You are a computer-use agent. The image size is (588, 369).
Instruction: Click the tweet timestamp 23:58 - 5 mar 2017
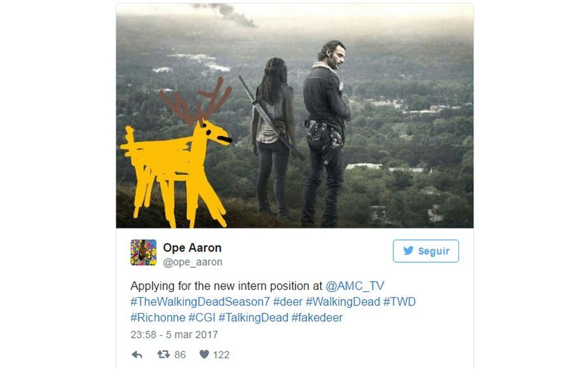pyautogui.click(x=174, y=335)
